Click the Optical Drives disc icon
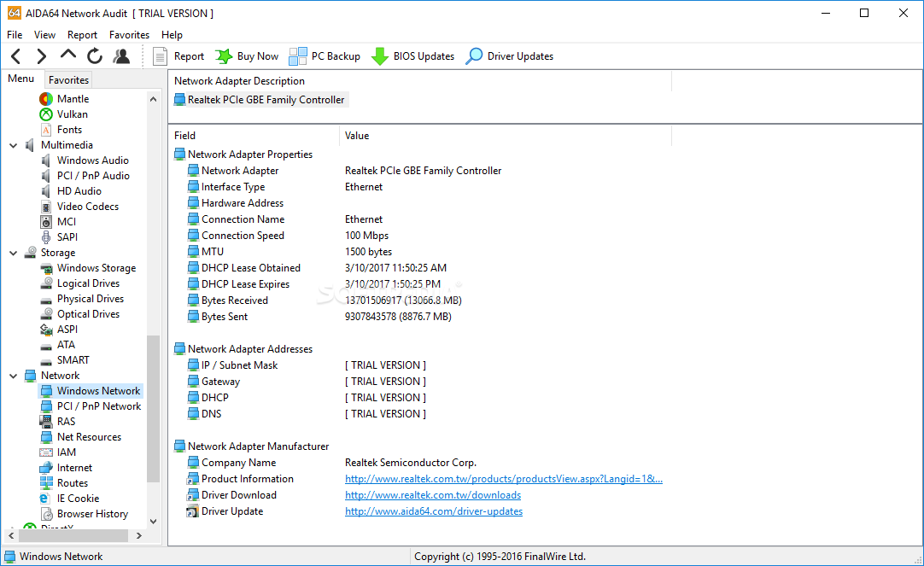This screenshot has height=566, width=924. (46, 314)
